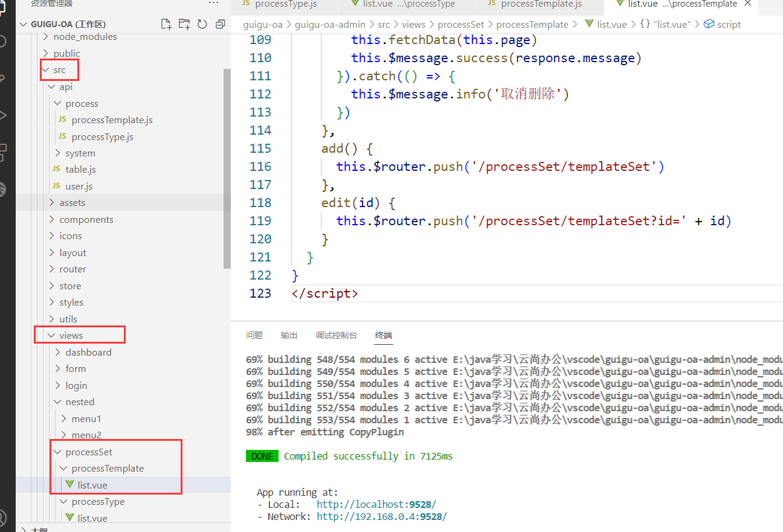Collapse all folders in explorer icon

tap(220, 24)
